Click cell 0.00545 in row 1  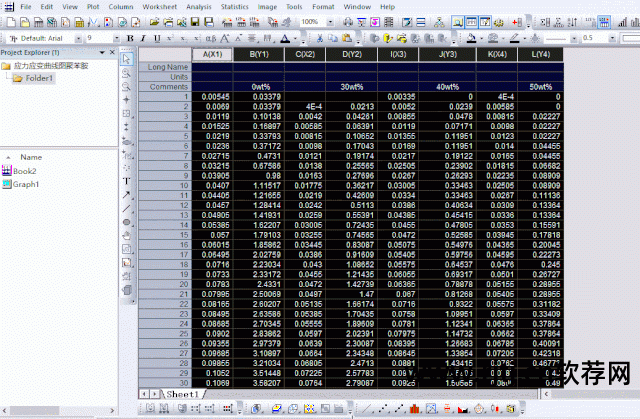212,97
